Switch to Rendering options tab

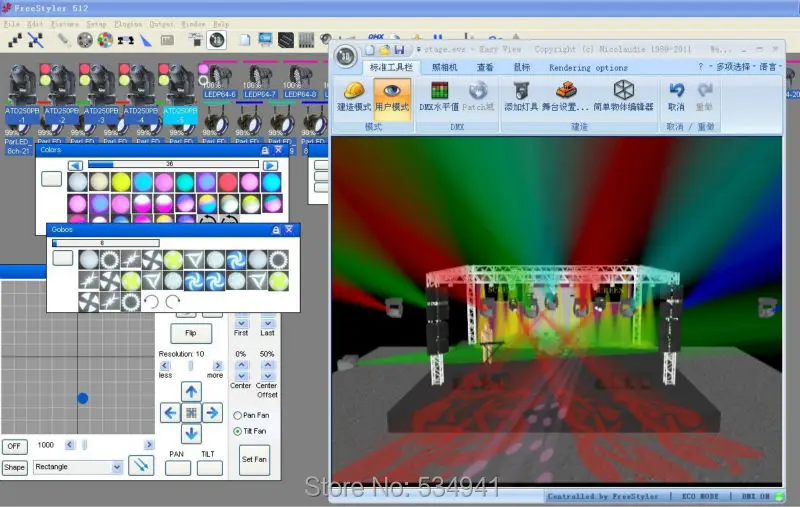[588, 67]
